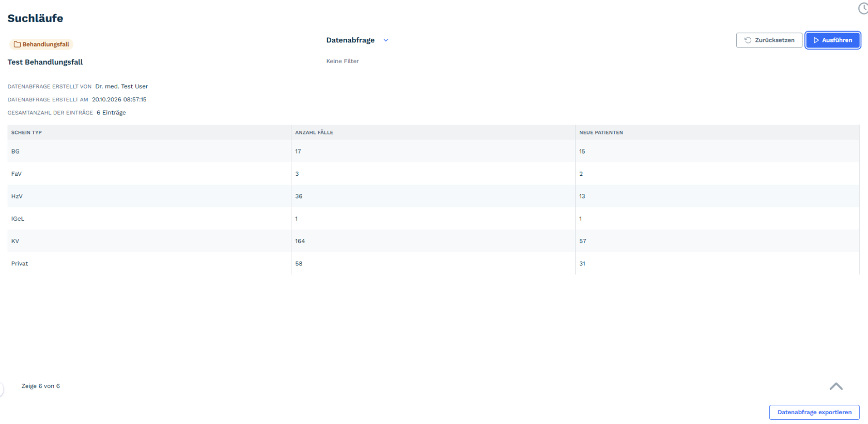Image resolution: width=868 pixels, height=424 pixels.
Task: Export data via Datenabfrage exportieren
Action: [814, 412]
